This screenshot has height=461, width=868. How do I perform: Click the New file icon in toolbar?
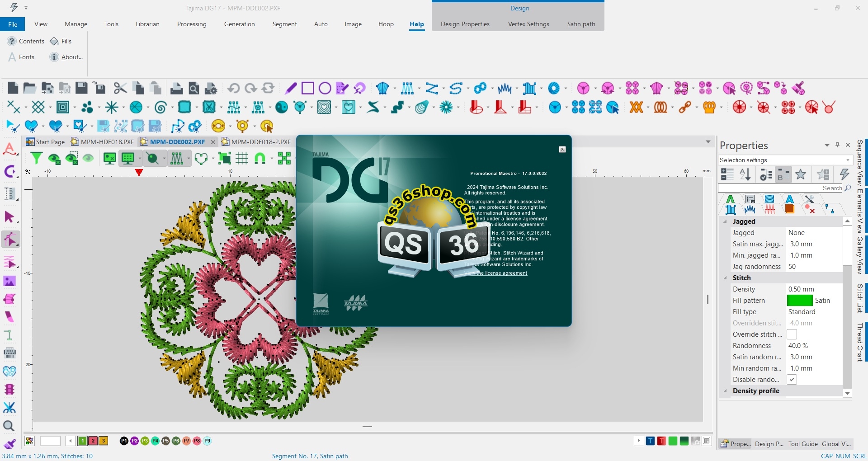[x=13, y=88]
